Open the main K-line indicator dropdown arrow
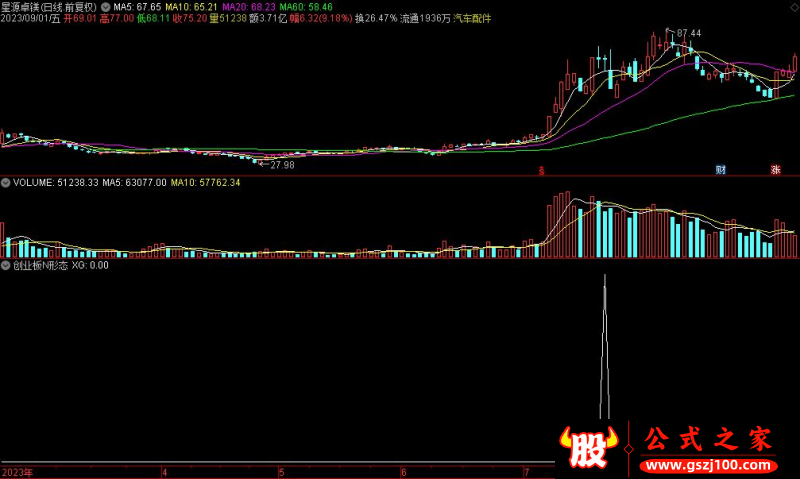Image resolution: width=800 pixels, height=479 pixels. pos(106,7)
